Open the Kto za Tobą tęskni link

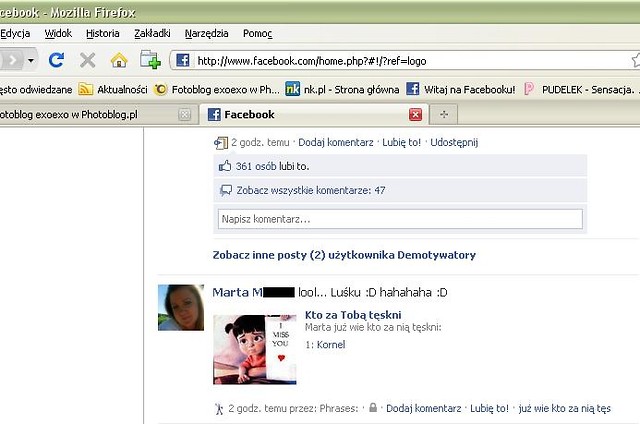click(353, 315)
